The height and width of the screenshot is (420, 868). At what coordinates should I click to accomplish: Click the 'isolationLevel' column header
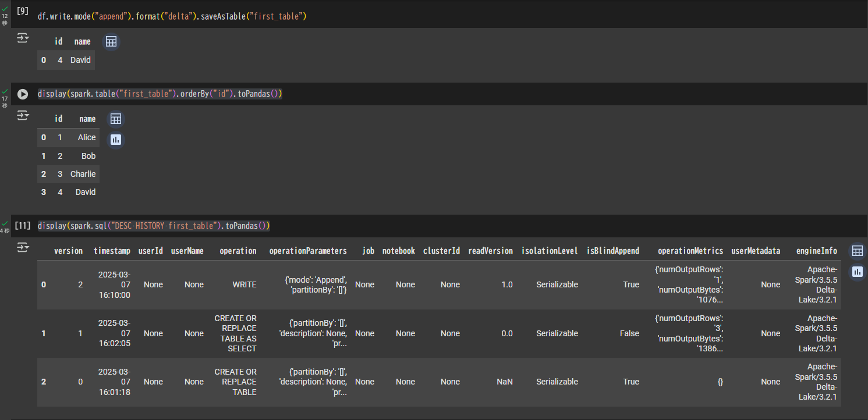(550, 251)
